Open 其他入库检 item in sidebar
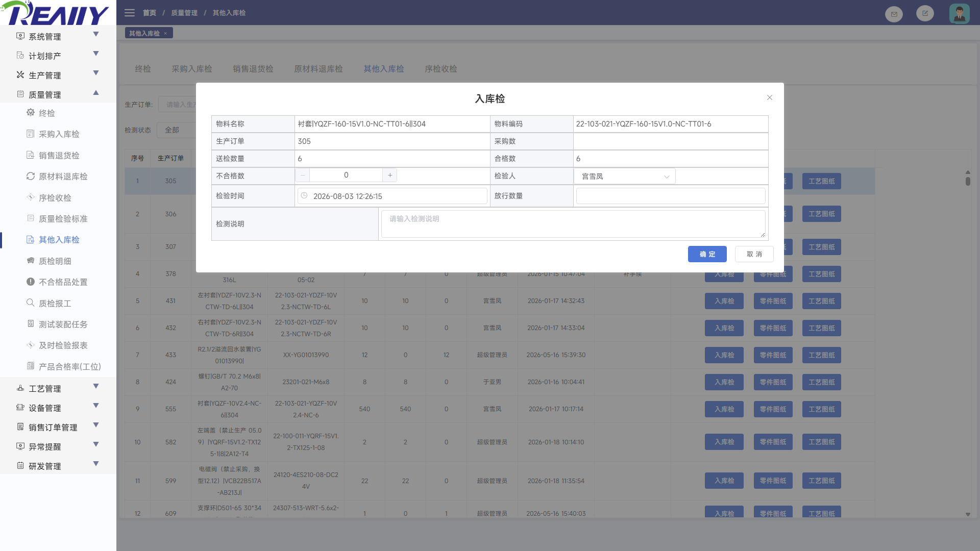 click(59, 240)
